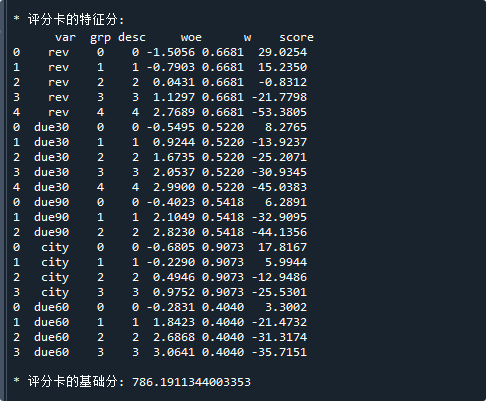Click the 'w' column header
Viewport: 486px width, 401px height.
tap(247, 37)
